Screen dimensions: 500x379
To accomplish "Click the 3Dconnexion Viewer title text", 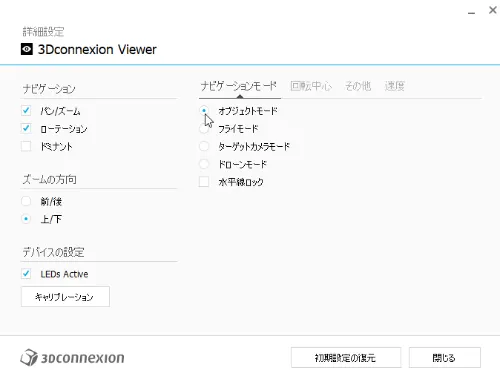I will [x=97, y=49].
